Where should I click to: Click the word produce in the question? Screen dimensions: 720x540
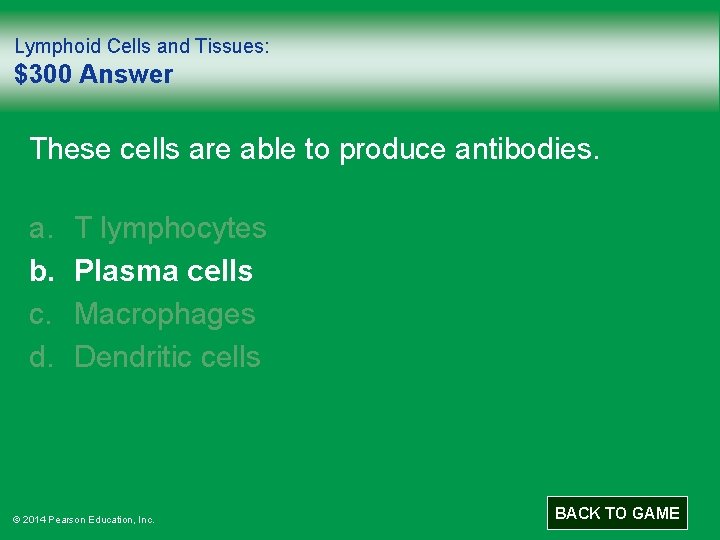click(392, 150)
